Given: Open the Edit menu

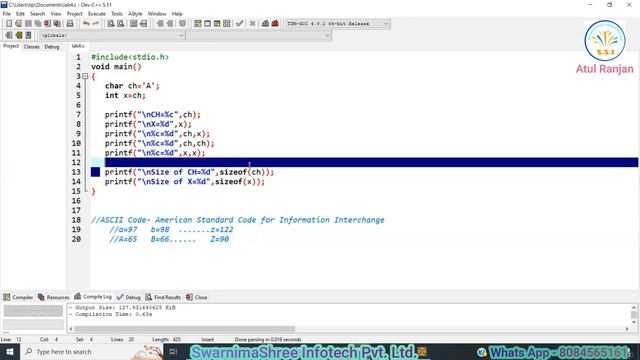Looking at the screenshot, I should click(x=20, y=13).
